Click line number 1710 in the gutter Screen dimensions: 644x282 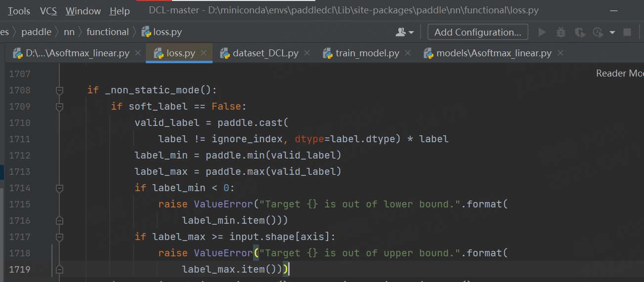(x=19, y=123)
